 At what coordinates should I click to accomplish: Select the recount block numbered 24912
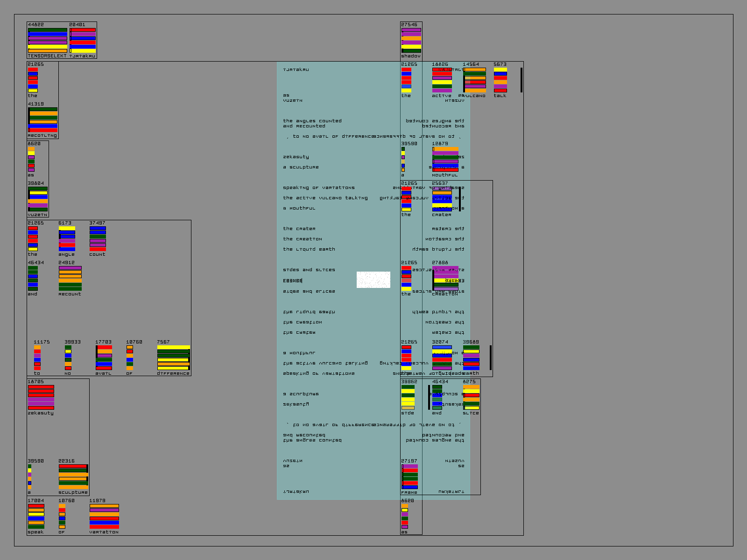(x=70, y=278)
